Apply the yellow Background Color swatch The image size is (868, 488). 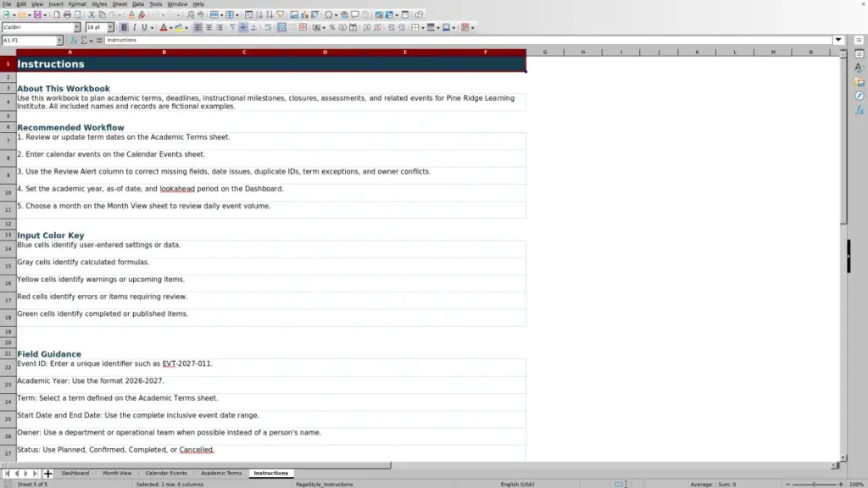pyautogui.click(x=178, y=27)
